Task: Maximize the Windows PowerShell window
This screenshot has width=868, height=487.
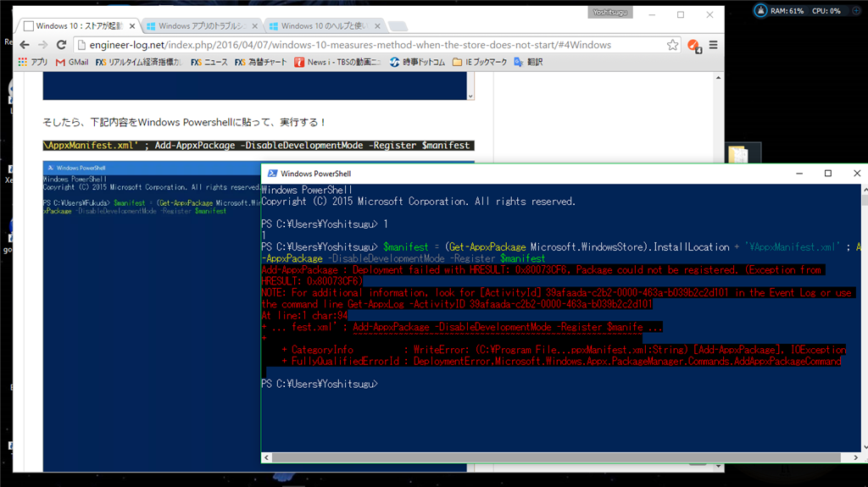Action: [x=828, y=174]
